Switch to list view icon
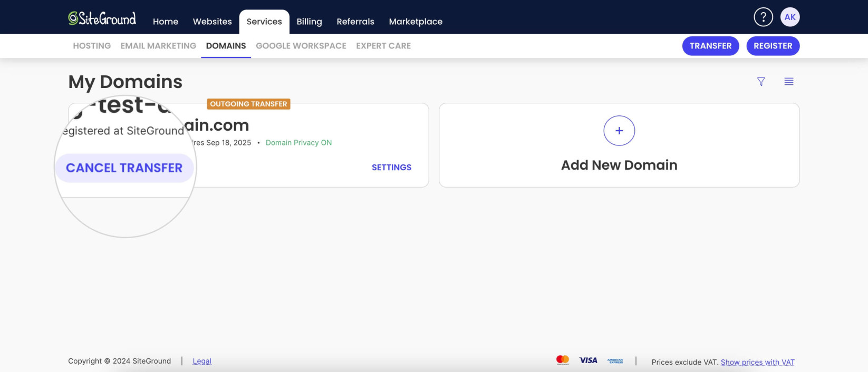The width and height of the screenshot is (868, 372). click(x=789, y=81)
